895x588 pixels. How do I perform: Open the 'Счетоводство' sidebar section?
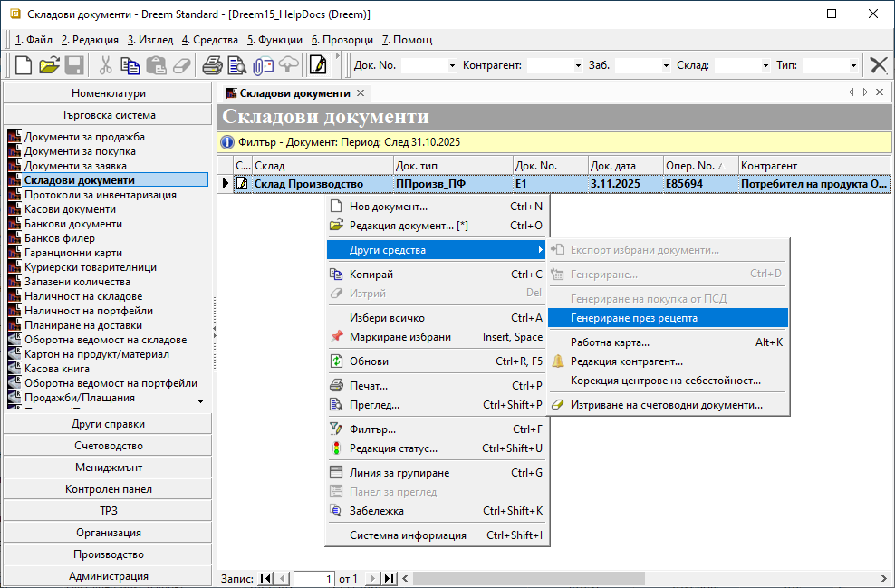click(x=109, y=446)
